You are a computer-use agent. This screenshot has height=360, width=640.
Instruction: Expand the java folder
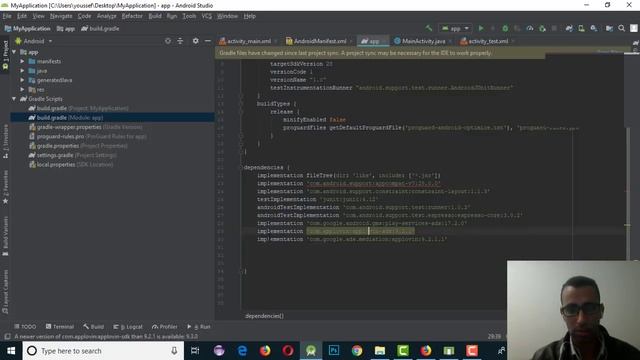tap(22, 71)
